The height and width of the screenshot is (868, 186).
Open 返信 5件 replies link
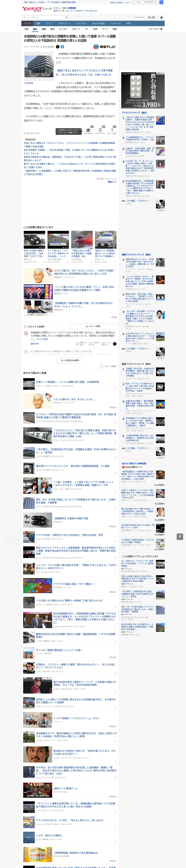35,344
